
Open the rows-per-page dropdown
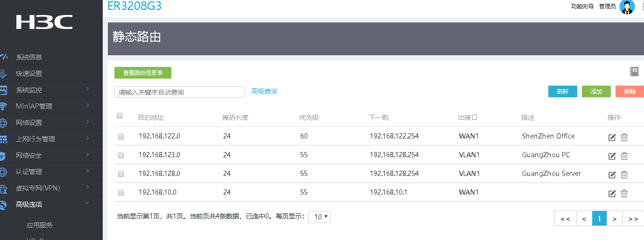[x=319, y=217]
